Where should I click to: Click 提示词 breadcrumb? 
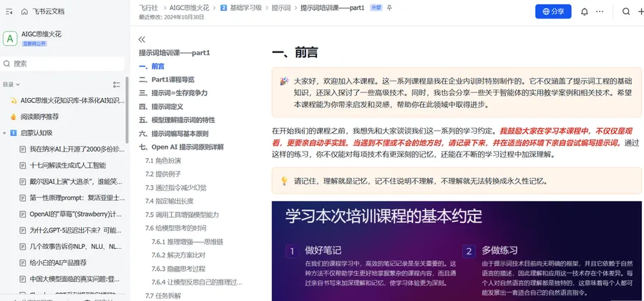click(x=281, y=8)
